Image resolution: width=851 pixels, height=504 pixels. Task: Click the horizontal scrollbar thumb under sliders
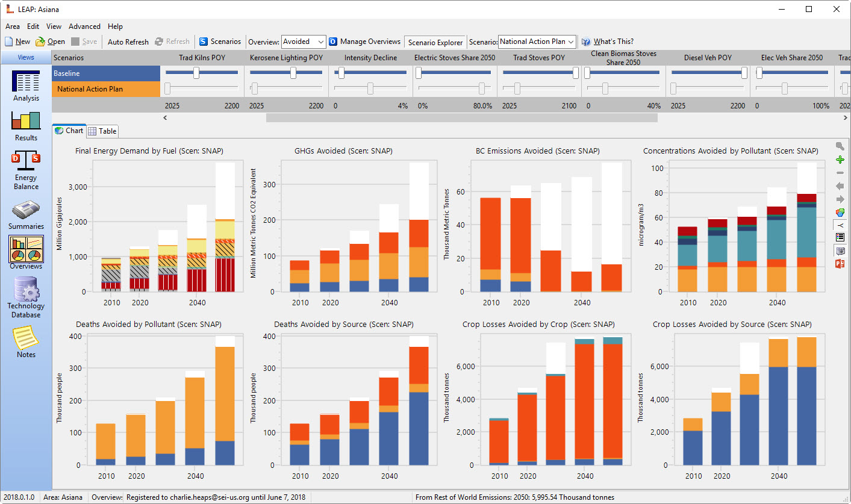point(461,117)
